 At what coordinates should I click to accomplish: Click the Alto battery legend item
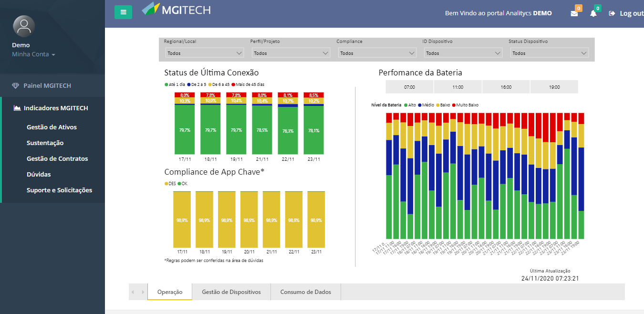pos(410,105)
